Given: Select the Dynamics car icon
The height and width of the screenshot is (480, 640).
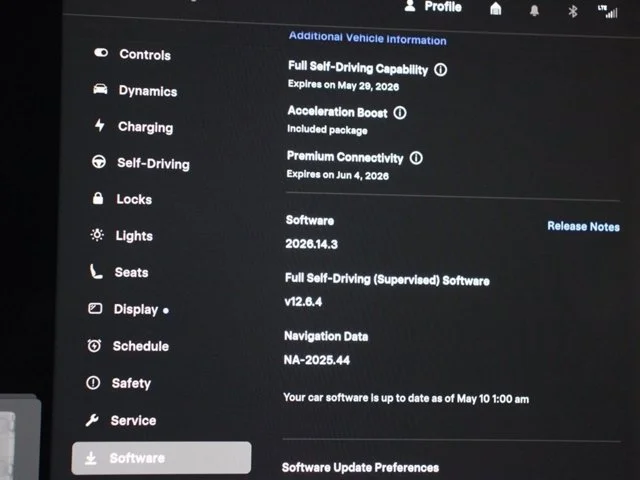Looking at the screenshot, I should 100,89.
